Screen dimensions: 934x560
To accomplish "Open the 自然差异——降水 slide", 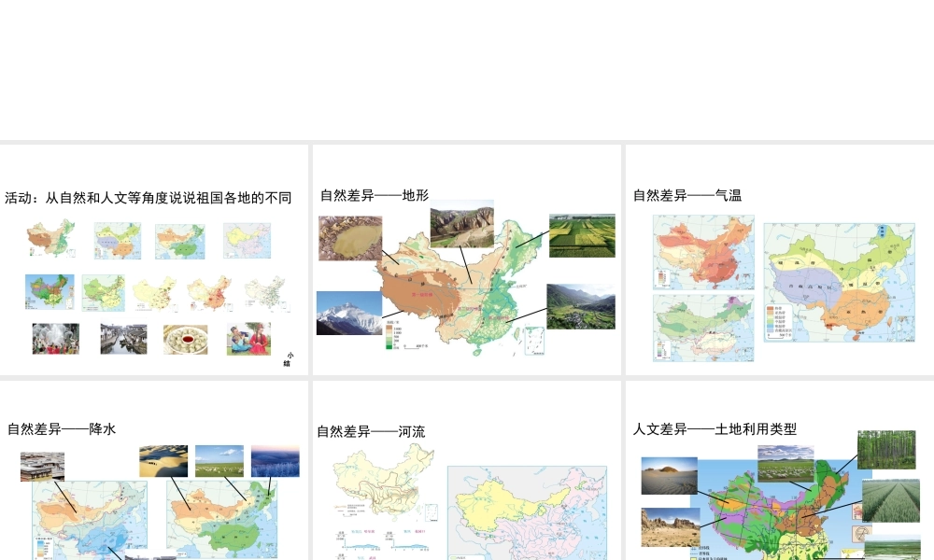I will tap(154, 470).
